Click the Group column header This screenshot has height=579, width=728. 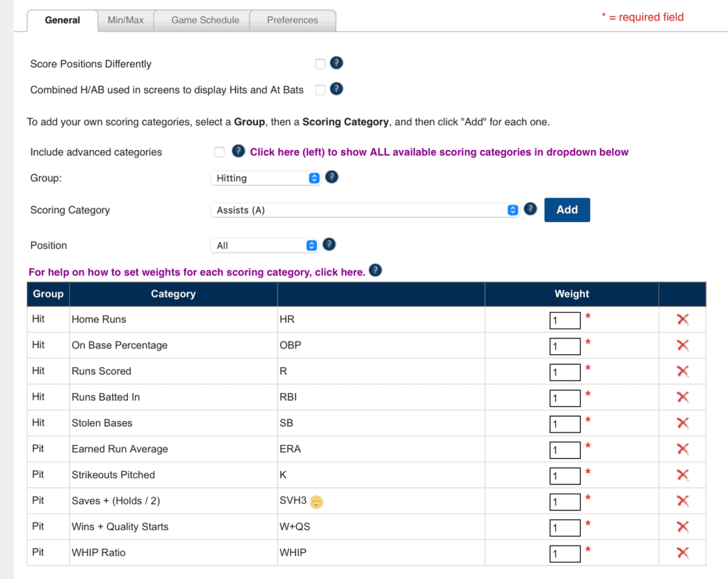coord(48,294)
